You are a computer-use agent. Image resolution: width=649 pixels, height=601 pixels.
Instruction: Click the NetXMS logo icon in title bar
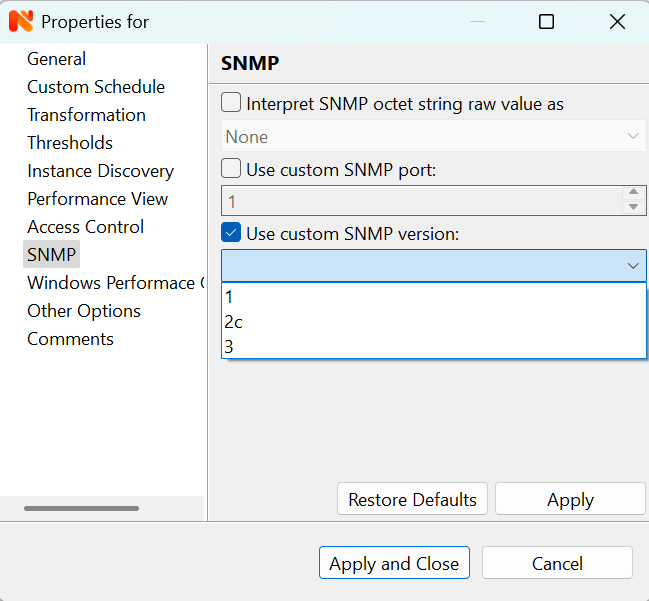pyautogui.click(x=21, y=22)
